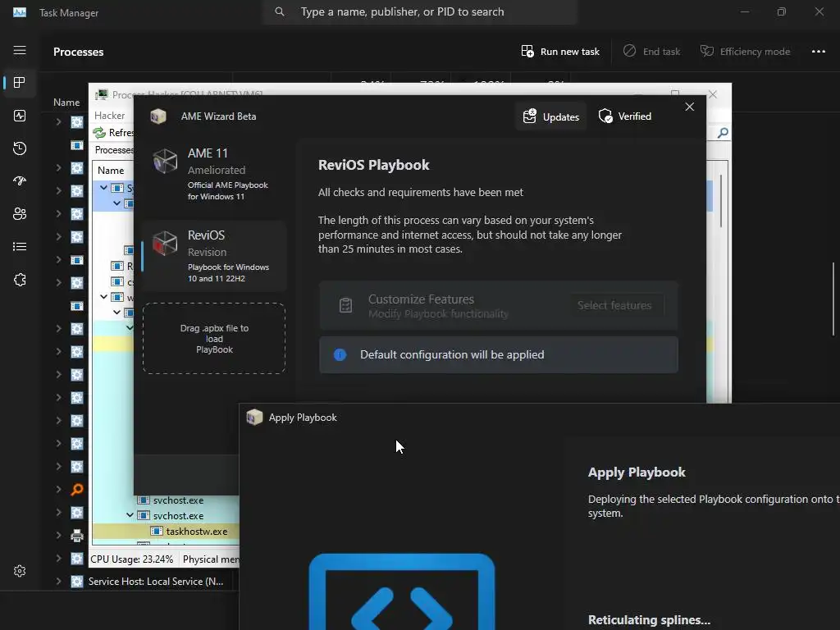Click CPU Usage: 23.24% in status bar

click(x=132, y=559)
